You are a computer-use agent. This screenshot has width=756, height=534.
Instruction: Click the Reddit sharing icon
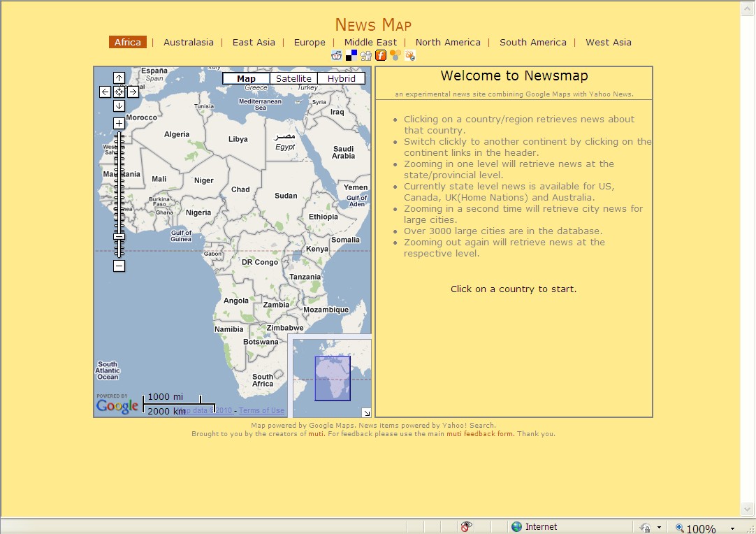[x=336, y=55]
